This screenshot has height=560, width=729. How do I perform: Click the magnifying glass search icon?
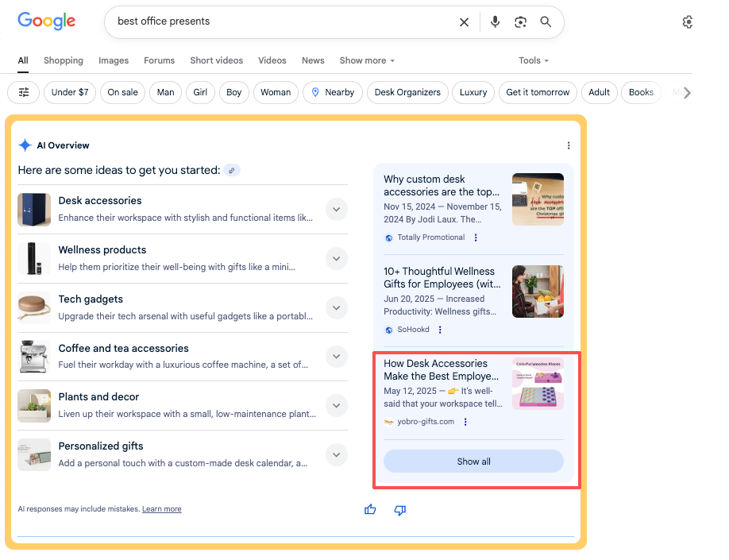click(546, 22)
